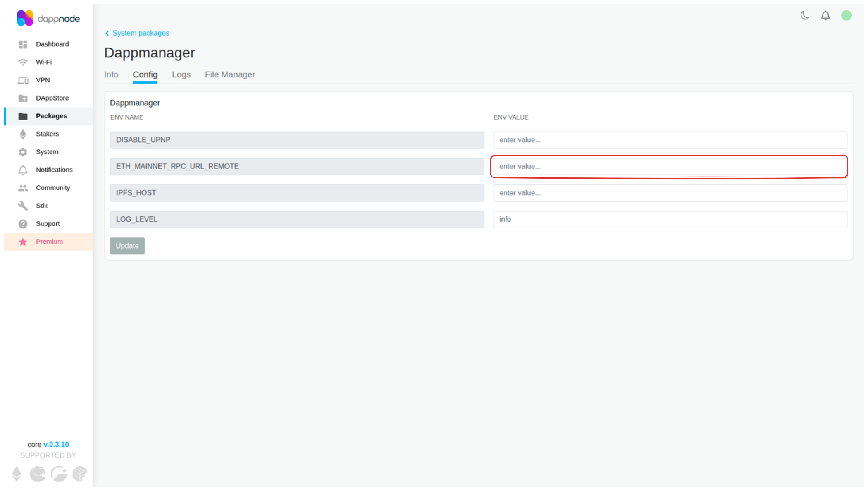Toggle dark mode with the moon icon
This screenshot has width=868, height=491.
804,15
